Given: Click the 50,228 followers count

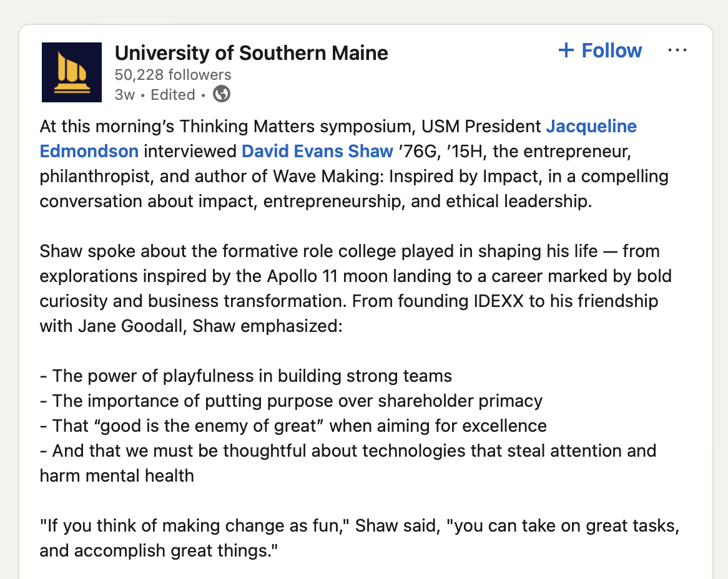Looking at the screenshot, I should click(173, 75).
